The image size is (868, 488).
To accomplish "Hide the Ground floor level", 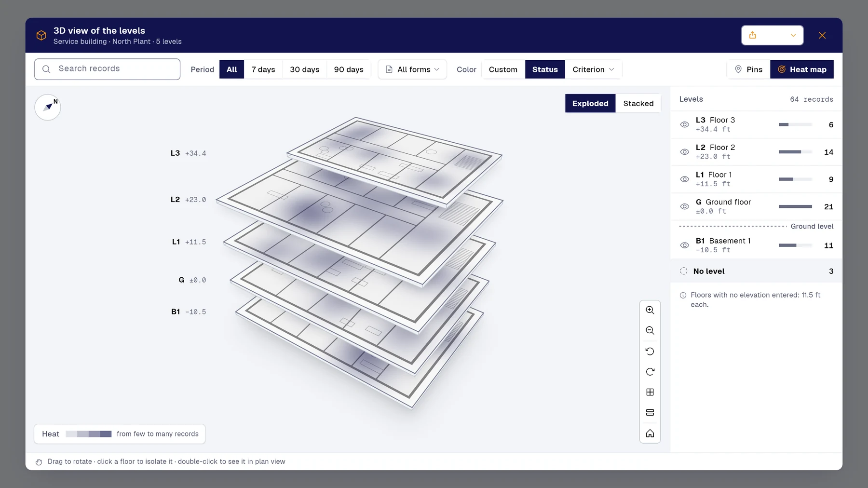I will [x=684, y=206].
